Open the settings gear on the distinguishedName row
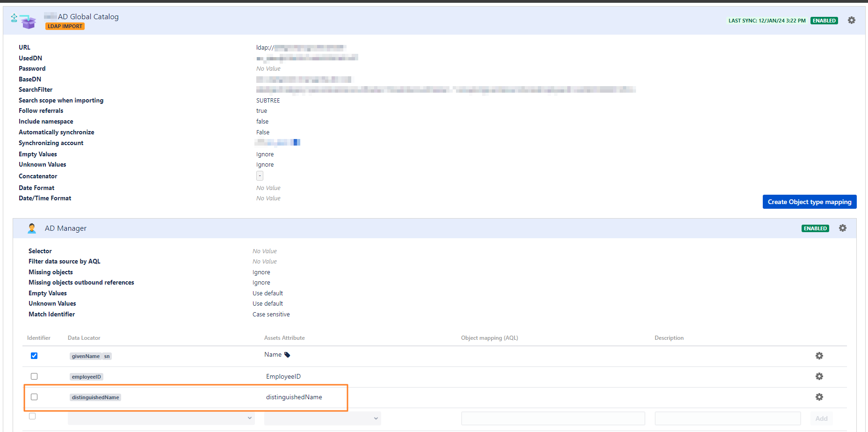 [819, 397]
